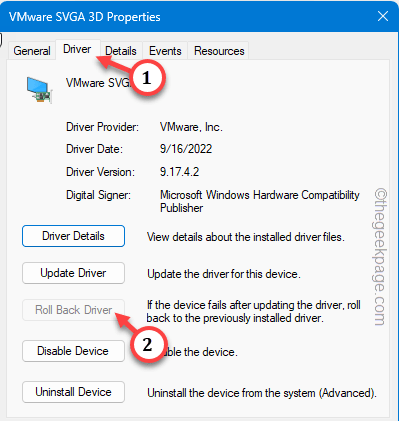Click the display adapter device icon
399x421 pixels.
pyautogui.click(x=39, y=89)
